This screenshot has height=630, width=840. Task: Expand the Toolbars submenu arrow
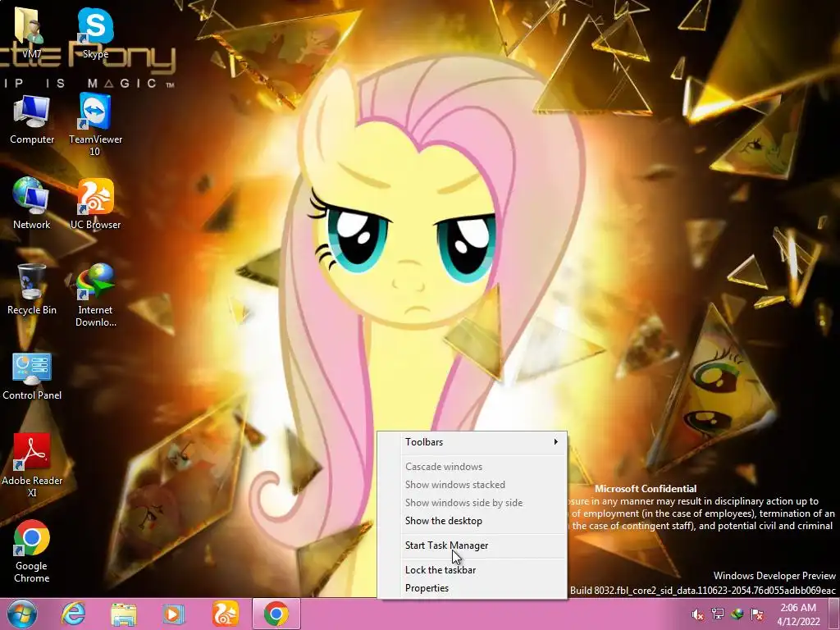point(555,442)
